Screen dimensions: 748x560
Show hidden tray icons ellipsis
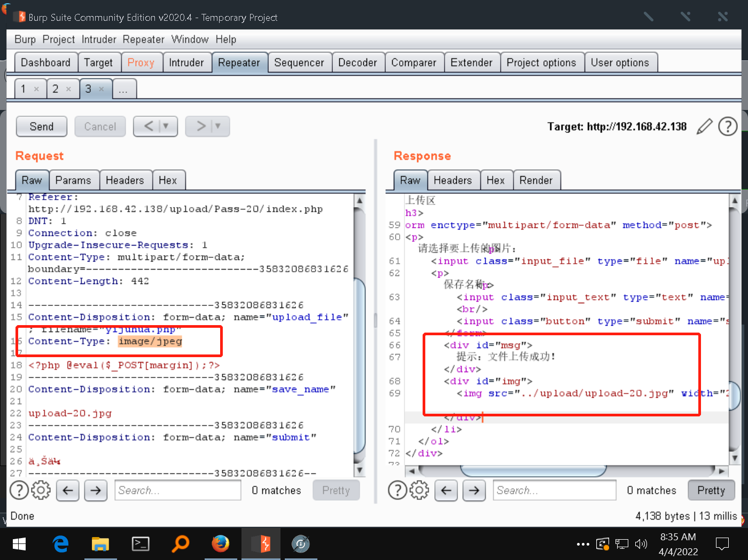583,545
